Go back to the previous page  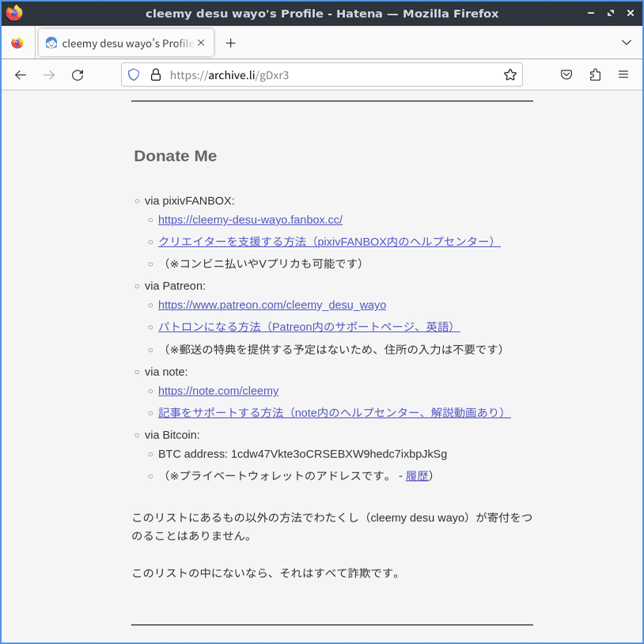pyautogui.click(x=21, y=74)
